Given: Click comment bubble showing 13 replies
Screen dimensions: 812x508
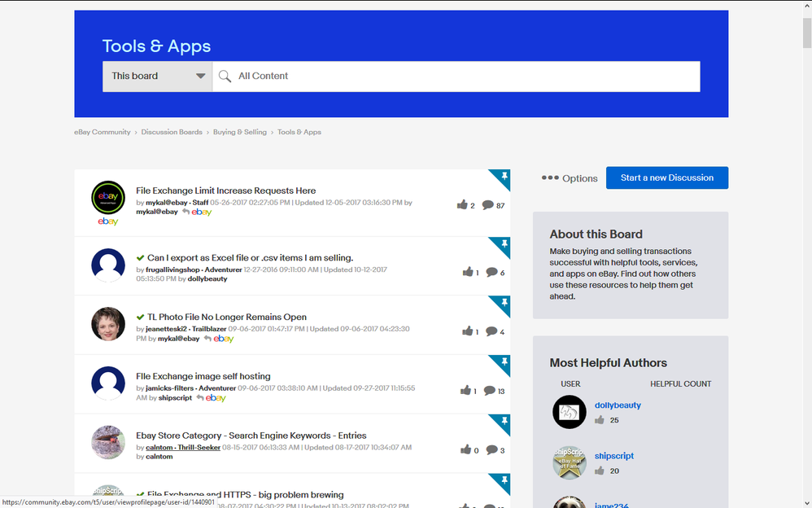Looking at the screenshot, I should [x=489, y=390].
